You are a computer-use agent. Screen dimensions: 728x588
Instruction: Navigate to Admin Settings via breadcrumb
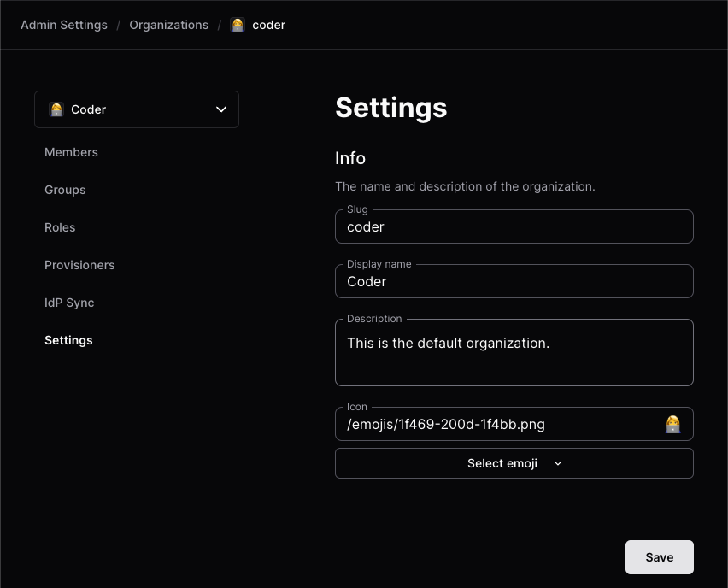point(63,25)
